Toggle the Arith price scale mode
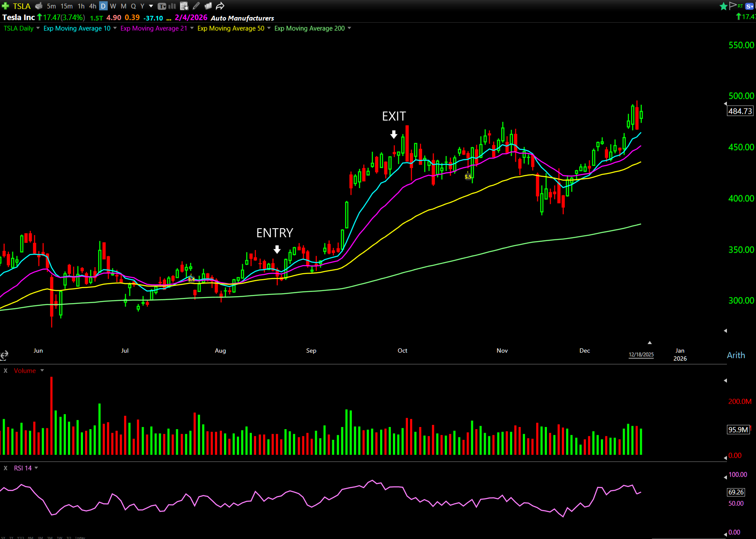756x539 pixels. click(x=735, y=355)
